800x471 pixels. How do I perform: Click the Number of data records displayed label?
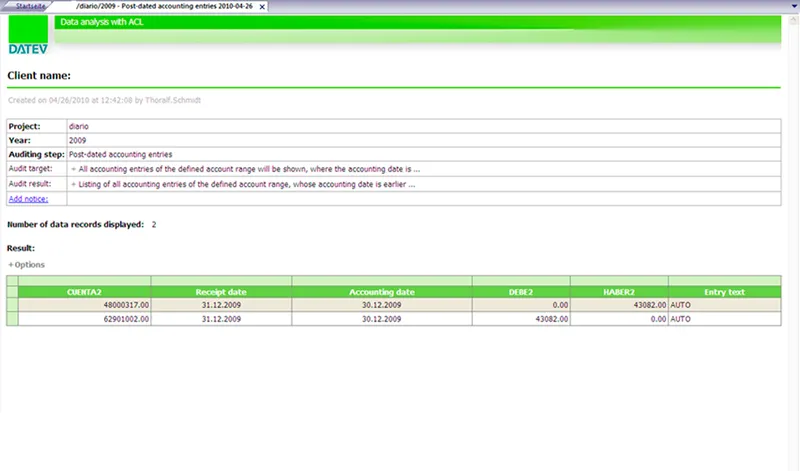click(x=76, y=225)
